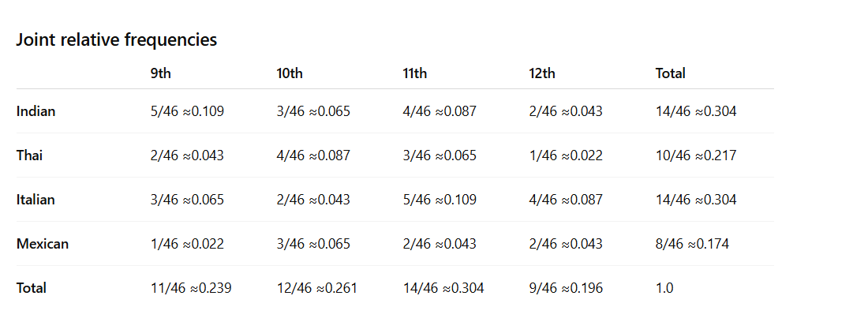Click the 9th total 11/46 ≈0.239
Viewport: 868px width, 322px height.
191,288
